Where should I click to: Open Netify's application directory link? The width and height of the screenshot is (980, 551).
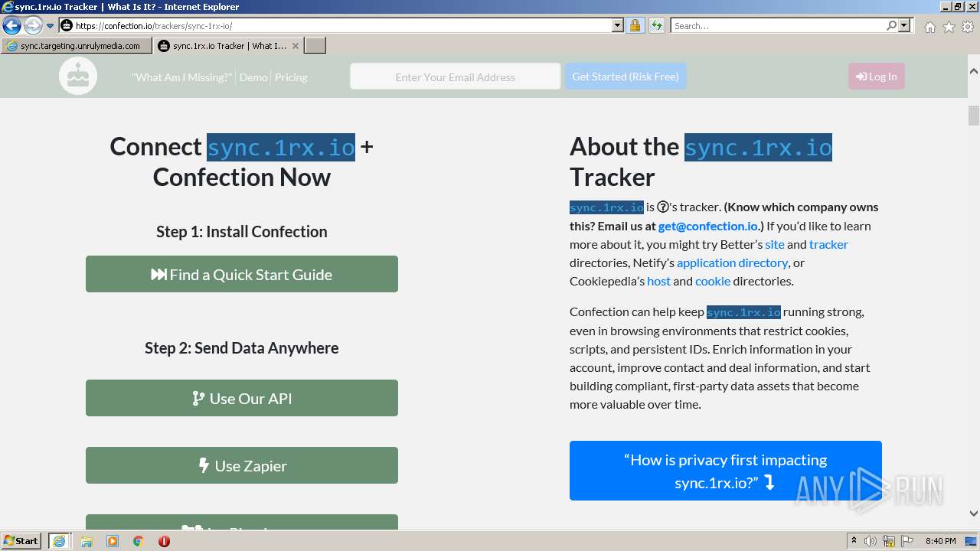click(x=732, y=262)
